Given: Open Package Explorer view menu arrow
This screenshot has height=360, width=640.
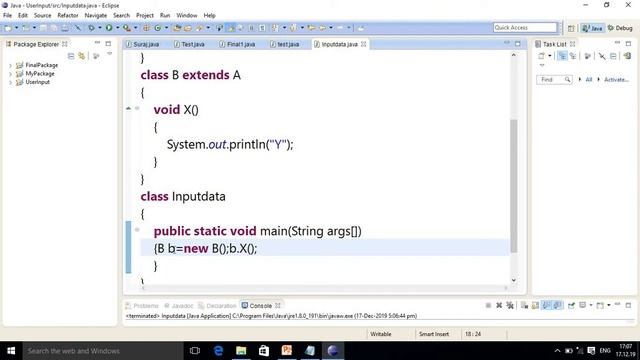Looking at the screenshot, I should click(x=109, y=54).
